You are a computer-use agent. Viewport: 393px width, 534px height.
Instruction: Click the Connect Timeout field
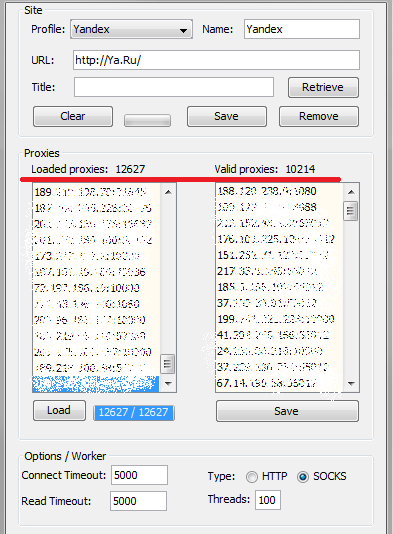[139, 475]
